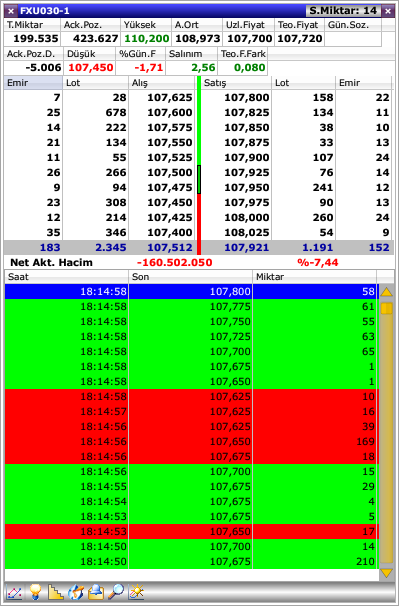Click the blue globe with orange arrow icon
The width and height of the screenshot is (399, 606).
coord(76,592)
